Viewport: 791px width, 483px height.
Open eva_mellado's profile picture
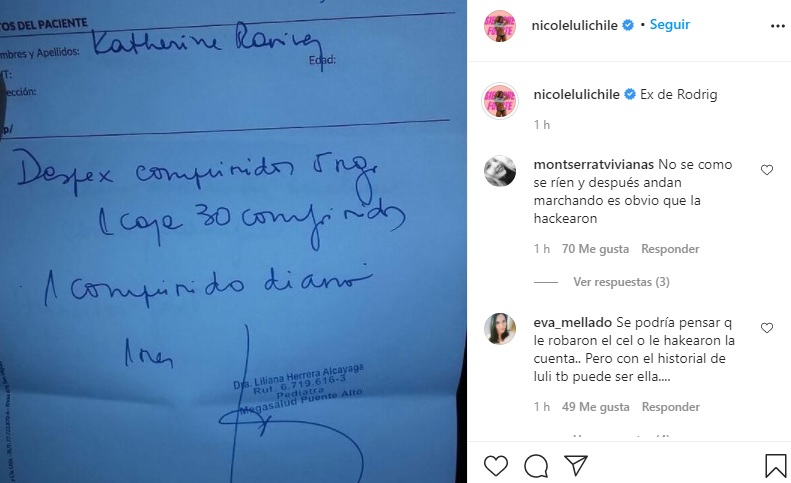[500, 329]
